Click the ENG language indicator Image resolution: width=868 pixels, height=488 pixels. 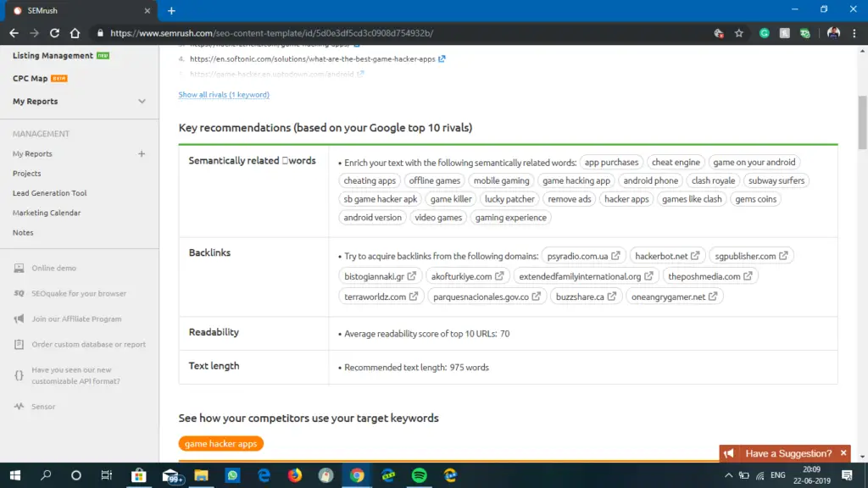pos(778,475)
